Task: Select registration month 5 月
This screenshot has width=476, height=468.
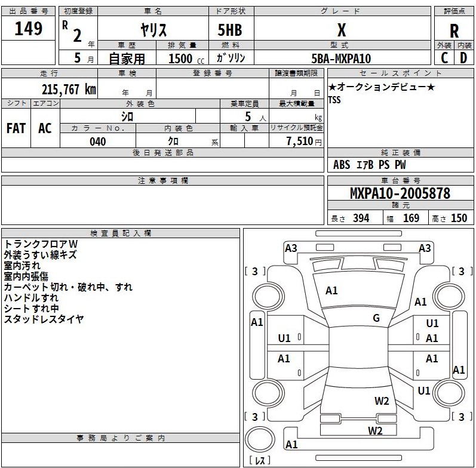Action: coord(84,58)
